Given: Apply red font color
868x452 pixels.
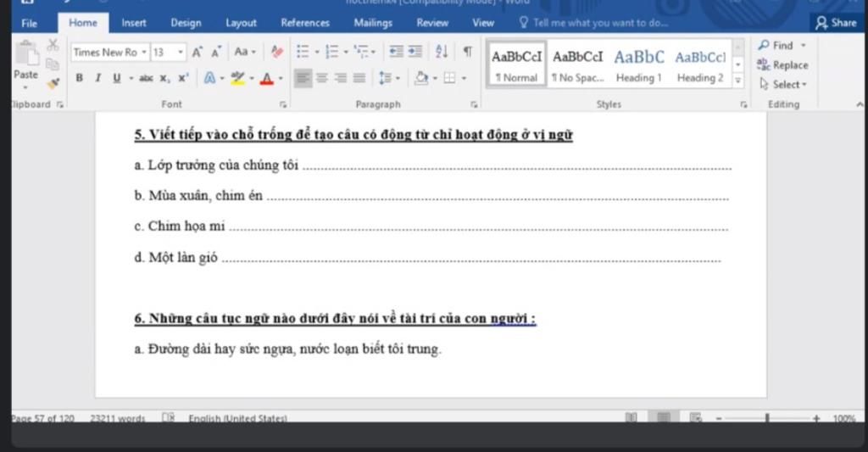Looking at the screenshot, I should (x=267, y=78).
